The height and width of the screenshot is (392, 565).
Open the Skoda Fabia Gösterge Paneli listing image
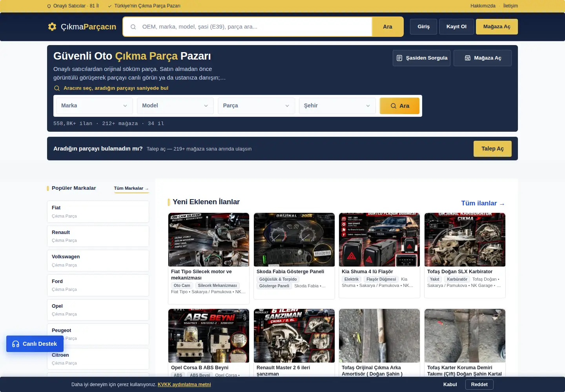pos(294,240)
